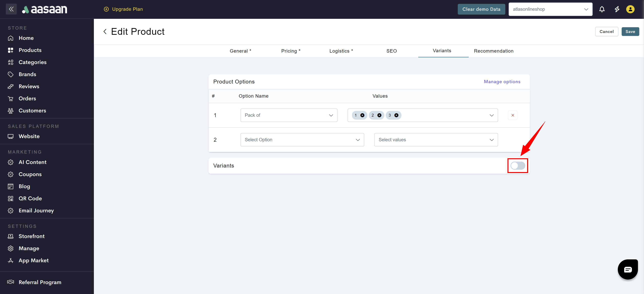The image size is (644, 294).
Task: Remove value 2 chip from values
Action: coord(379,115)
